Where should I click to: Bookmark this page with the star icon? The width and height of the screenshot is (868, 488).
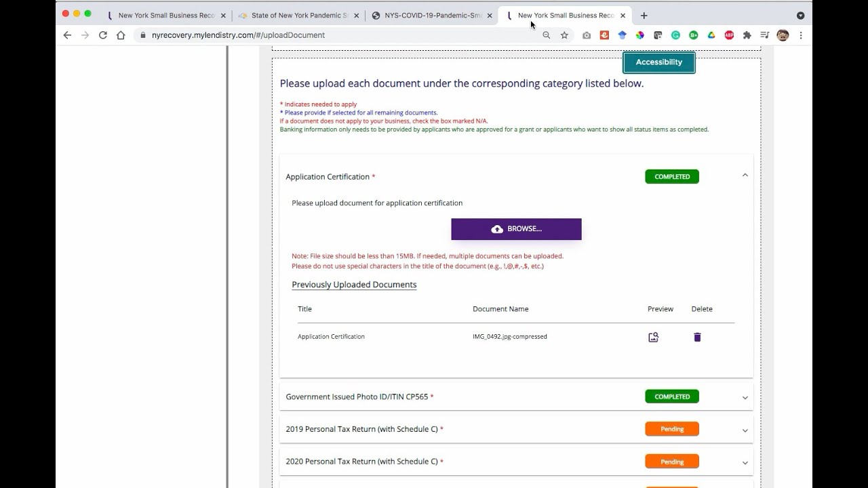point(564,35)
